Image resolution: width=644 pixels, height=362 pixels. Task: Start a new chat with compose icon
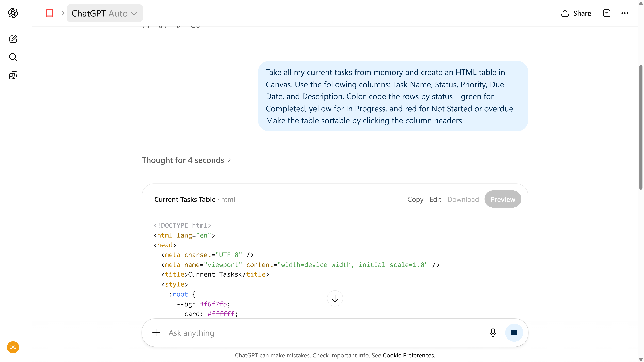13,39
